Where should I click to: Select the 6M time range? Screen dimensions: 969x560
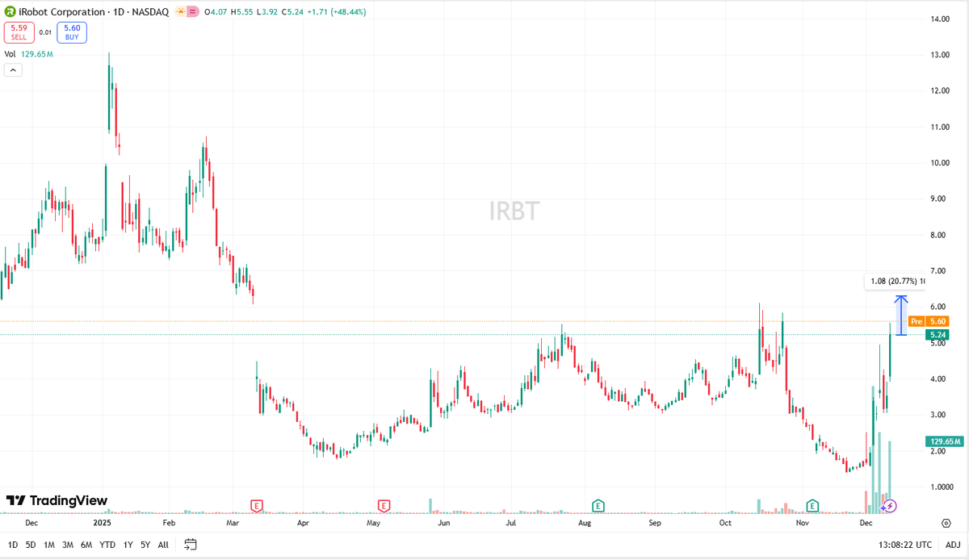coord(86,545)
